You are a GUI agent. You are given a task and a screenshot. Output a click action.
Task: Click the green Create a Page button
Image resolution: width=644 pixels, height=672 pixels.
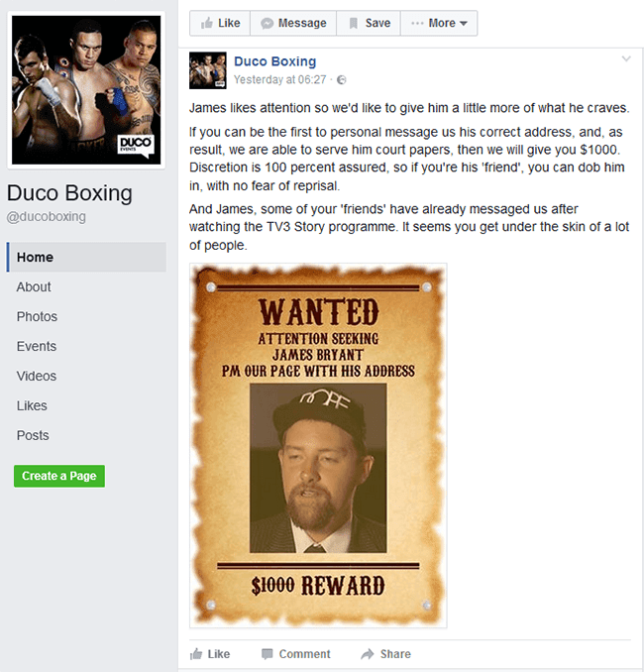pyautogui.click(x=59, y=476)
